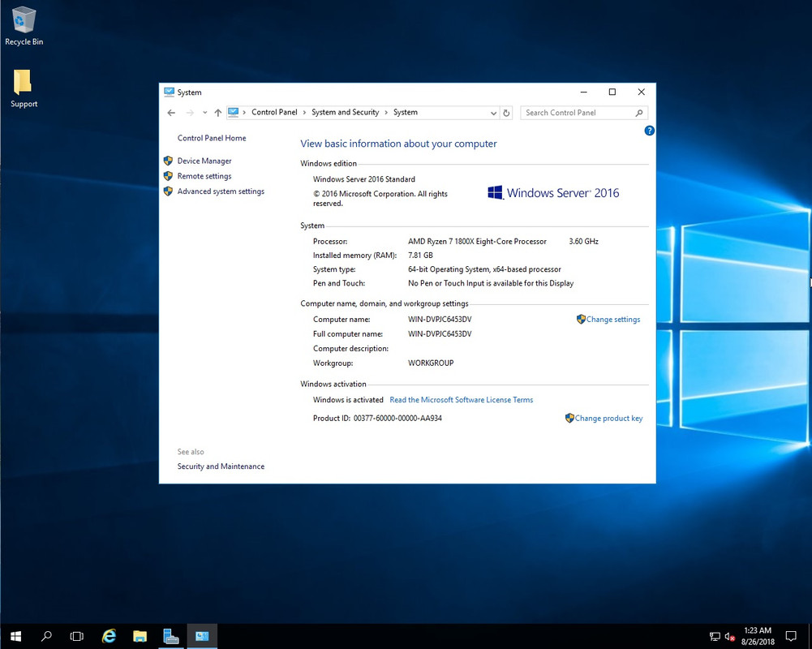Open Device Manager
Viewport: 812px width, 649px height.
tap(204, 161)
